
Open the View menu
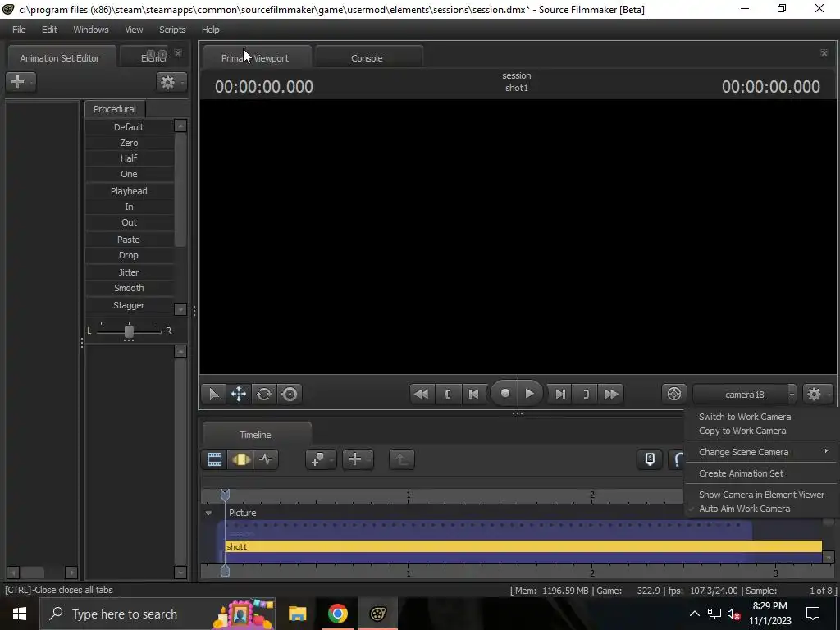pyautogui.click(x=134, y=30)
